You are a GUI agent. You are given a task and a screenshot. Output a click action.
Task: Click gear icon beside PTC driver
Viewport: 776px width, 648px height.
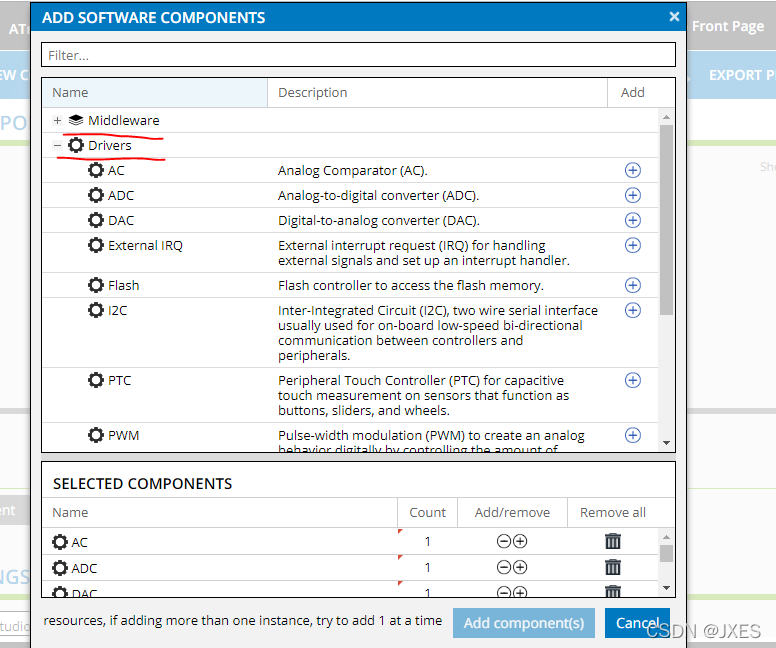96,380
